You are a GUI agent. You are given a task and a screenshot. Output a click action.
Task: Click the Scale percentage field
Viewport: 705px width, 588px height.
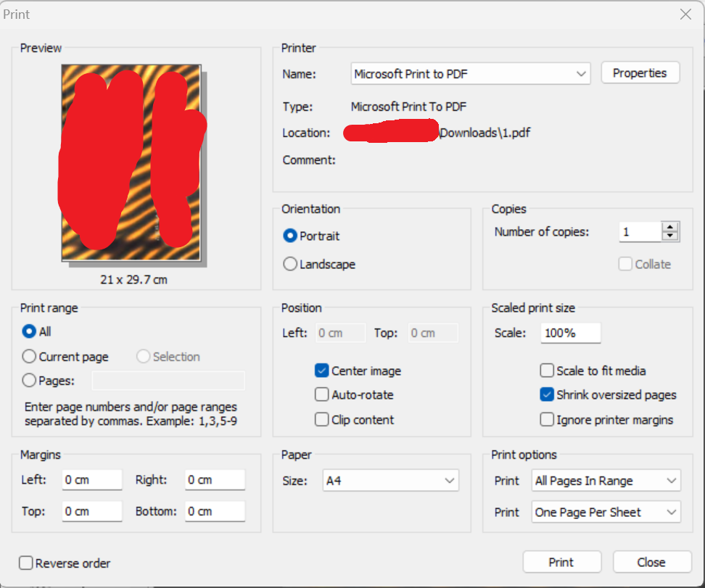(571, 333)
